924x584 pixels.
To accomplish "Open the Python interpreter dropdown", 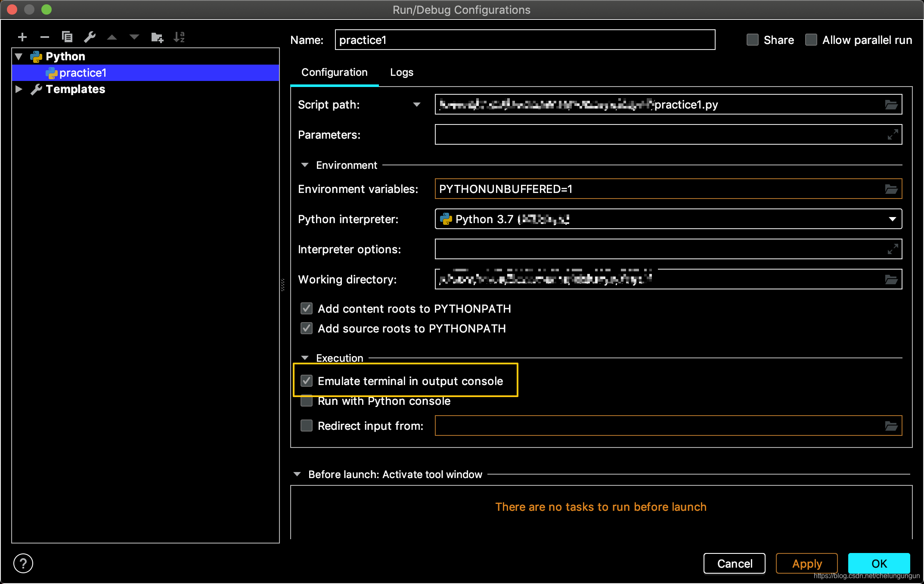I will (892, 219).
